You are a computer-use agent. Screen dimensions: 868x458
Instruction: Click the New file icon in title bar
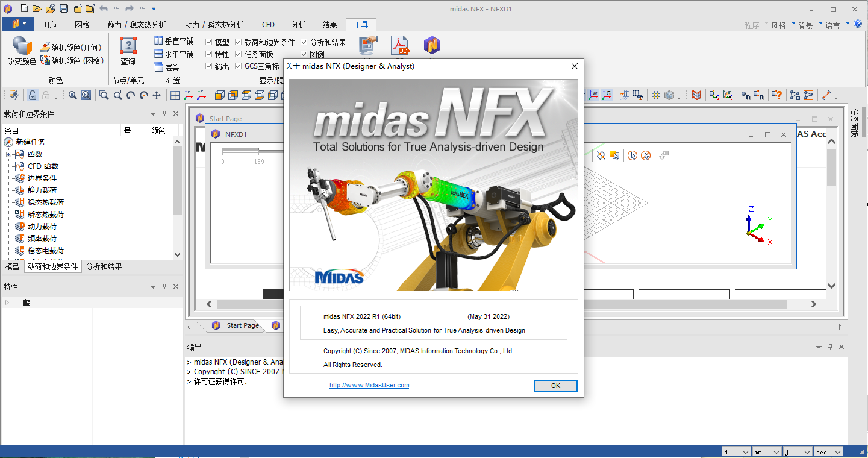click(24, 8)
